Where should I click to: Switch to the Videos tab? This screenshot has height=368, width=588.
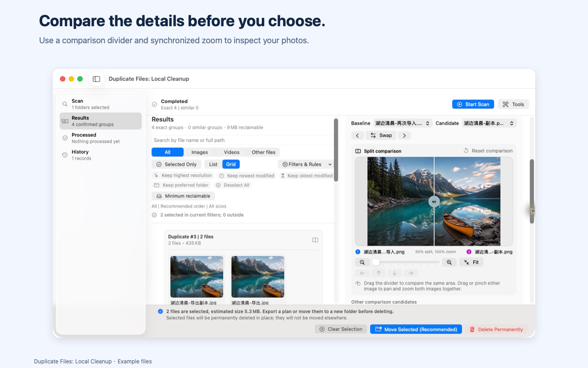click(x=232, y=152)
